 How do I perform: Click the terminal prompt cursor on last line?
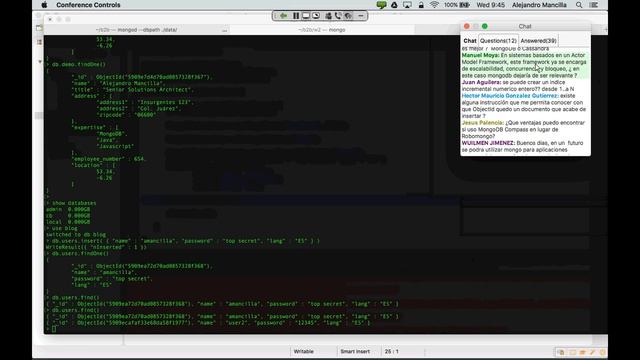click(x=54, y=329)
